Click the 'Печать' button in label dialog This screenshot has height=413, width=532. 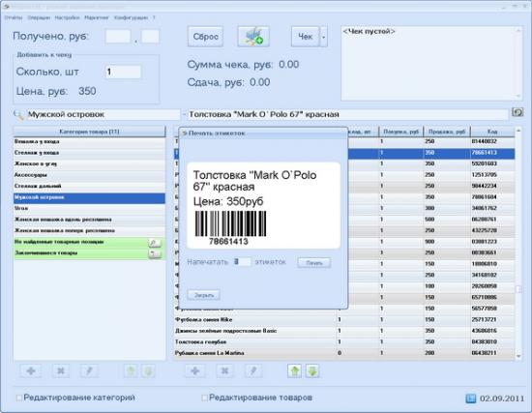pos(314,263)
